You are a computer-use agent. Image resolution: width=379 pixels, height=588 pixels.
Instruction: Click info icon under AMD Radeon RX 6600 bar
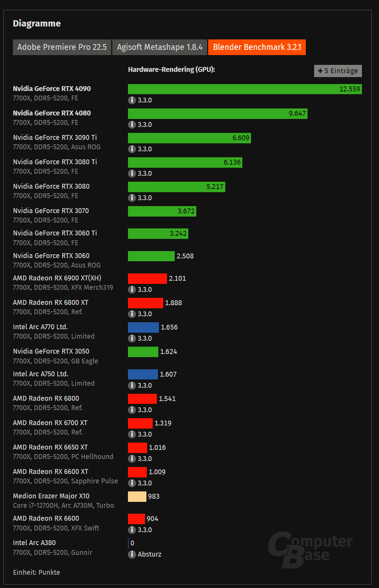point(132,530)
